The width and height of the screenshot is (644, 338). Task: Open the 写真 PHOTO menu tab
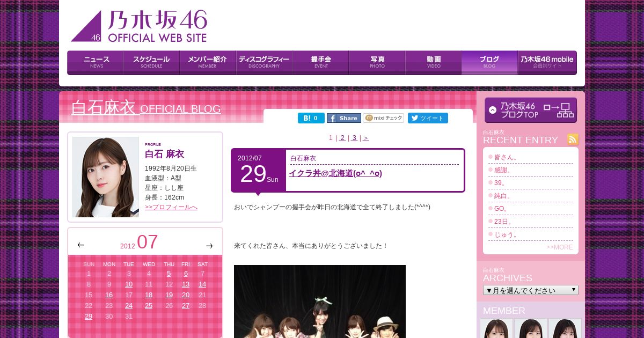(x=377, y=63)
